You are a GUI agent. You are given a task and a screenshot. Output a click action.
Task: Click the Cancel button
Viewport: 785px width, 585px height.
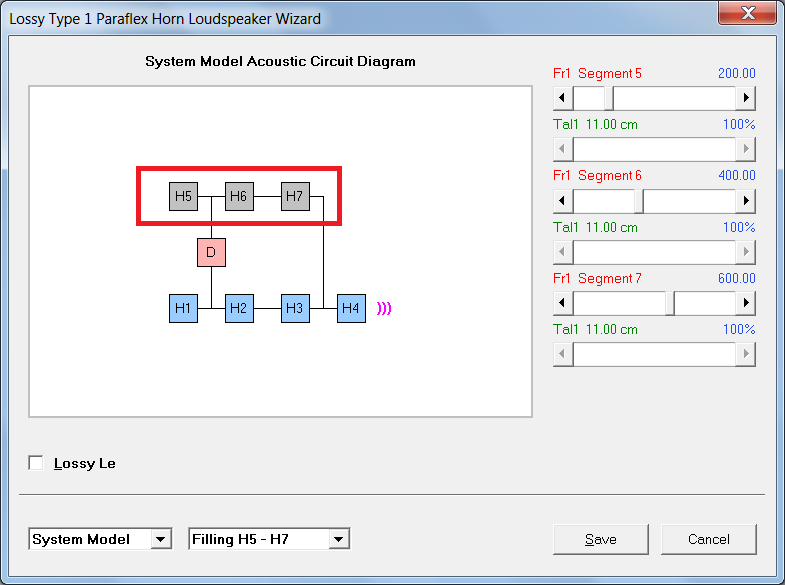[x=708, y=539]
